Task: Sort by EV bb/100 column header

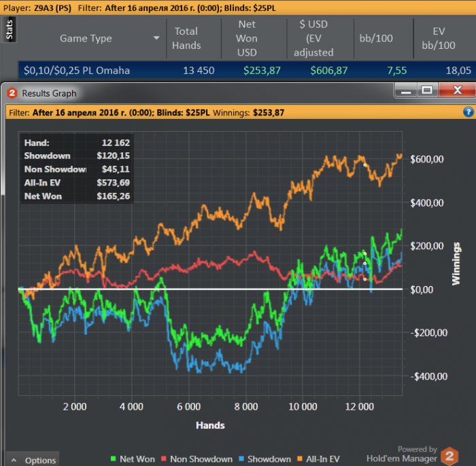Action: 439,38
